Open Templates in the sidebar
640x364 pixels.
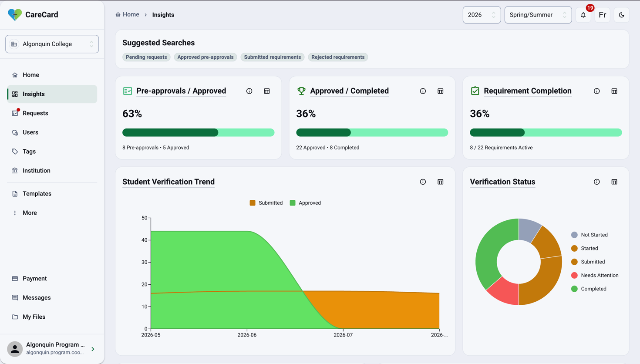click(x=52, y=194)
